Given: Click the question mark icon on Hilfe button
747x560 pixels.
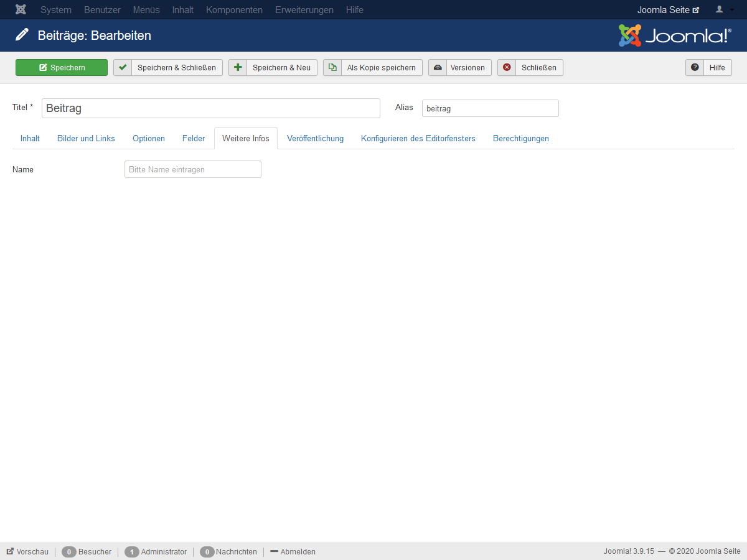Looking at the screenshot, I should (x=695, y=67).
